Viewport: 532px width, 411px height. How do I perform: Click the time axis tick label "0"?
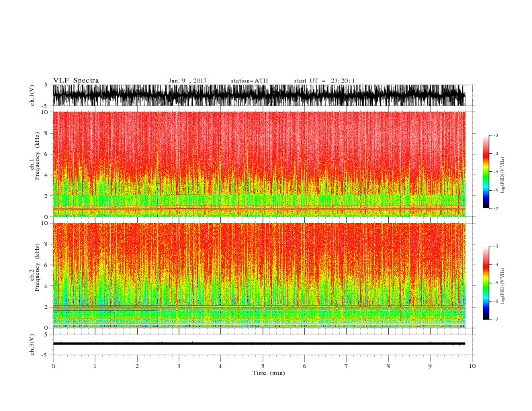(53, 366)
